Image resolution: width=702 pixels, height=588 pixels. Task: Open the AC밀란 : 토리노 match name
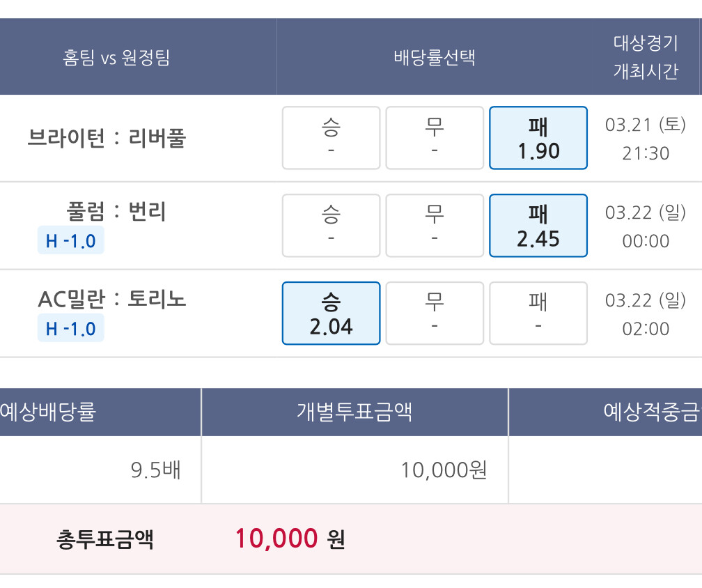112,300
